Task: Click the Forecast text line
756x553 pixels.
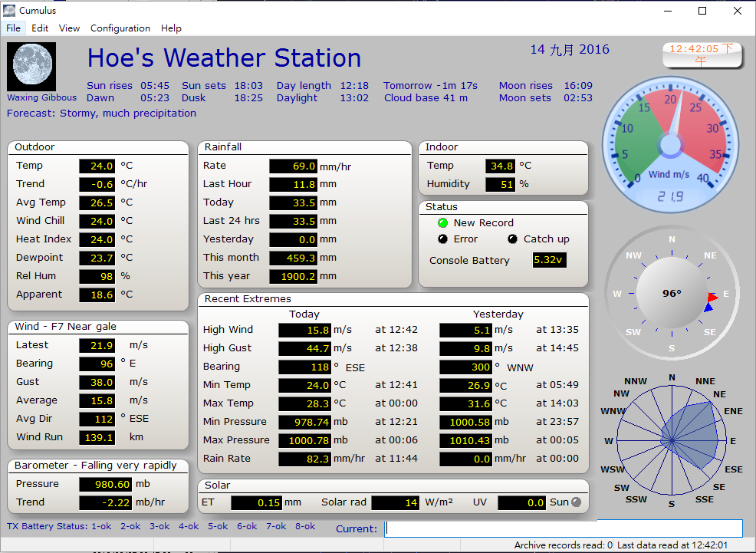Action: tap(101, 114)
